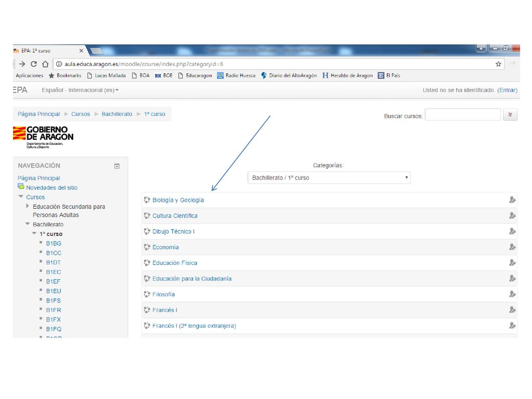Open Aplicaciones in the bookmarks bar
532x399 pixels.
[x=30, y=75]
